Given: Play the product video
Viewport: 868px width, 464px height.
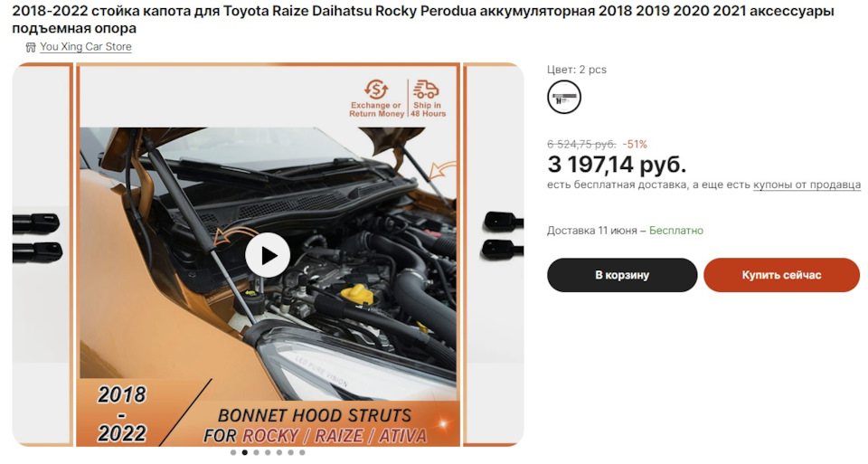Looking at the screenshot, I should click(x=268, y=255).
